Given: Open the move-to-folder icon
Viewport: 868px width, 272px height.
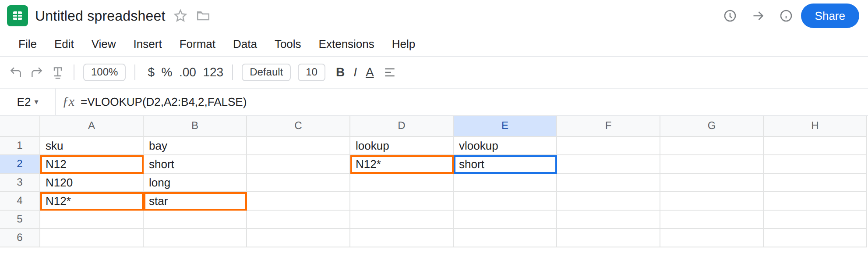Looking at the screenshot, I should coord(203,16).
